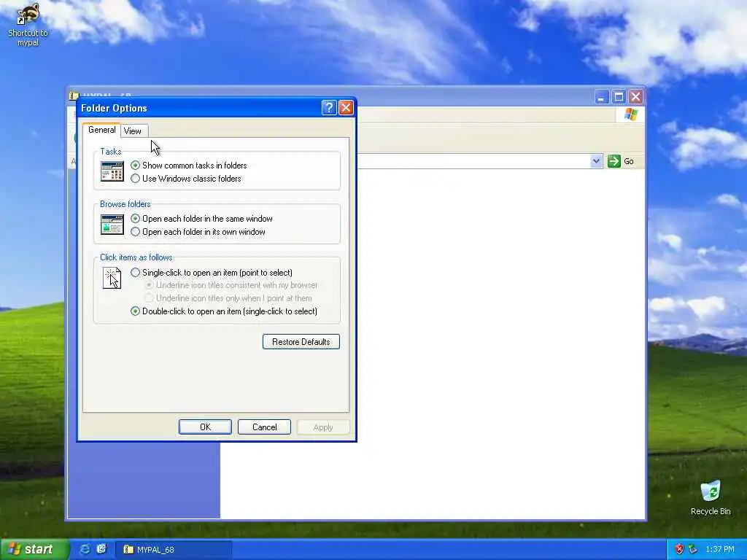
Task: Open the Recycle Bin desktop icon
Action: (x=710, y=498)
